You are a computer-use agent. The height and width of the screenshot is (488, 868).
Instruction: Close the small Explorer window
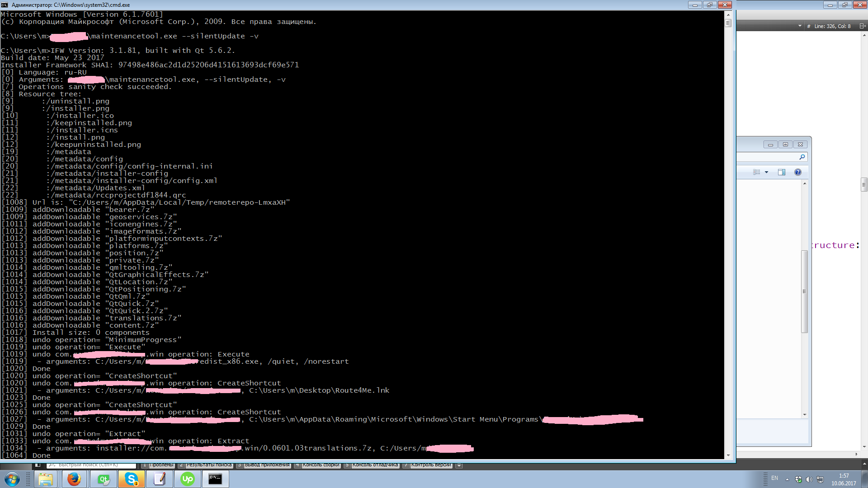coord(800,145)
